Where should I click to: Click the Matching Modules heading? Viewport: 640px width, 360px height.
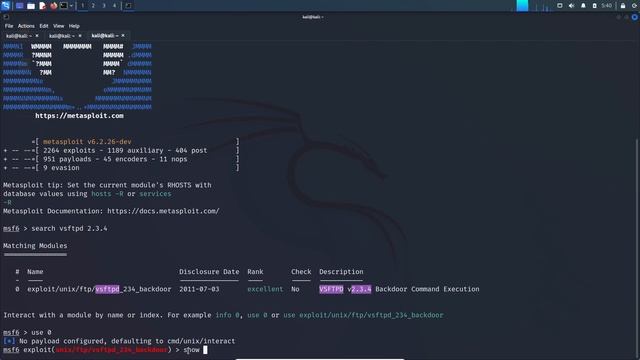35,246
